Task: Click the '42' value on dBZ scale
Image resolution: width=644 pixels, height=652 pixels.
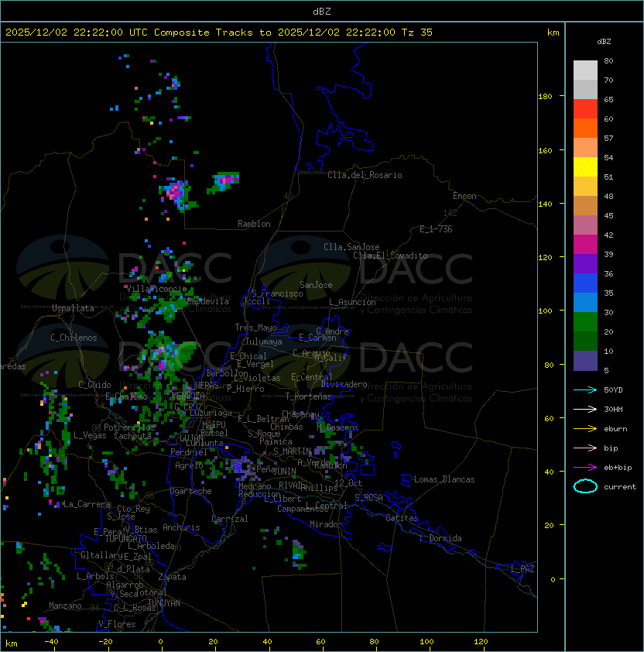Action: [608, 235]
